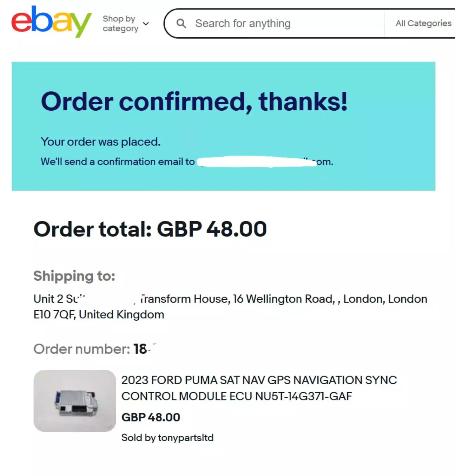The width and height of the screenshot is (455, 476).
Task: Click the confirmation email sentence
Action: click(x=118, y=162)
